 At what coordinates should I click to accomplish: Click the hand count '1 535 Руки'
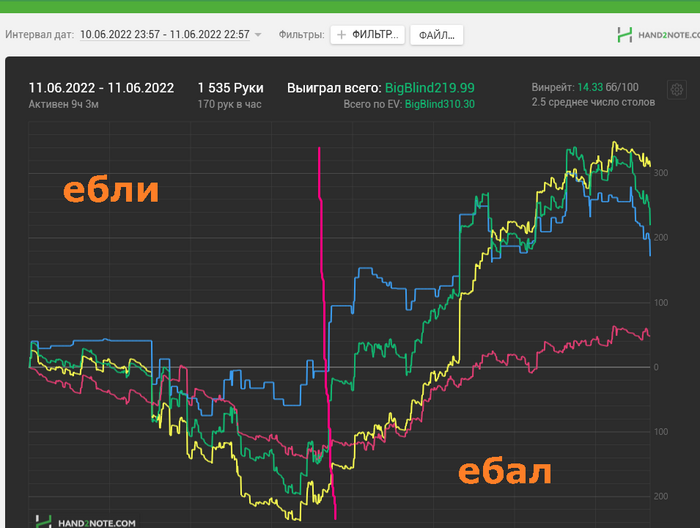(x=230, y=88)
